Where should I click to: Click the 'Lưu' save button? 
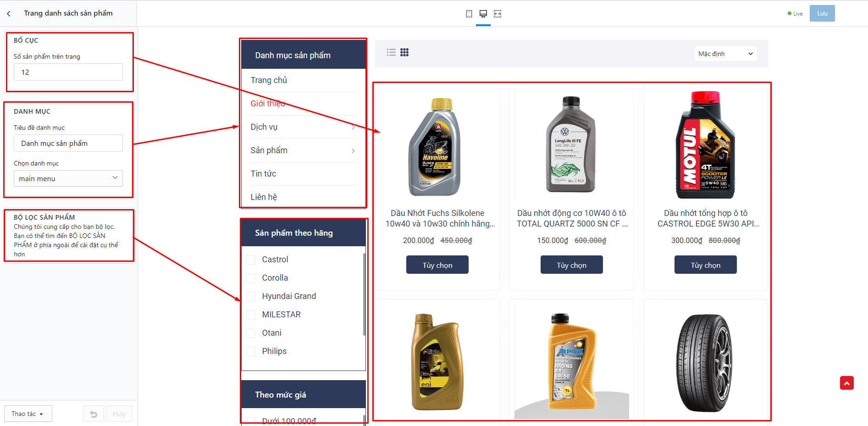822,13
